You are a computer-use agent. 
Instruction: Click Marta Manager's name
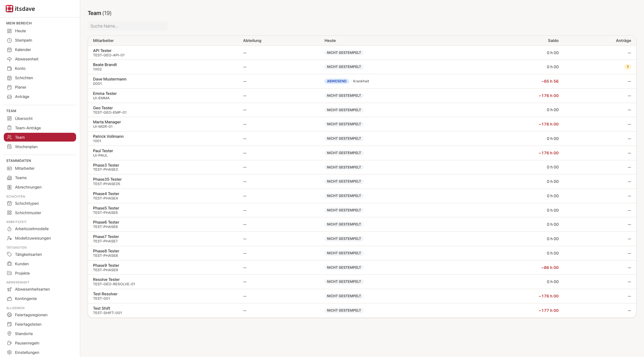tap(107, 122)
